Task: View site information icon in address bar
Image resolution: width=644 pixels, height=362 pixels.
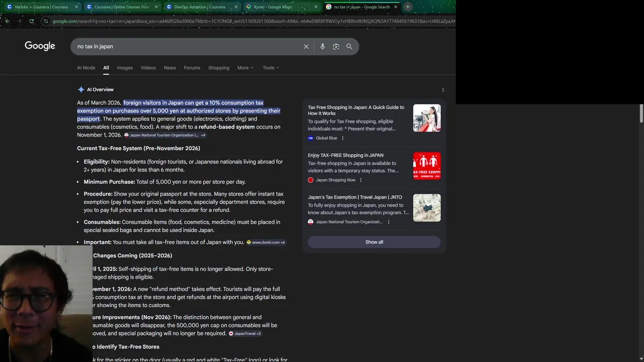Action: pos(46,21)
